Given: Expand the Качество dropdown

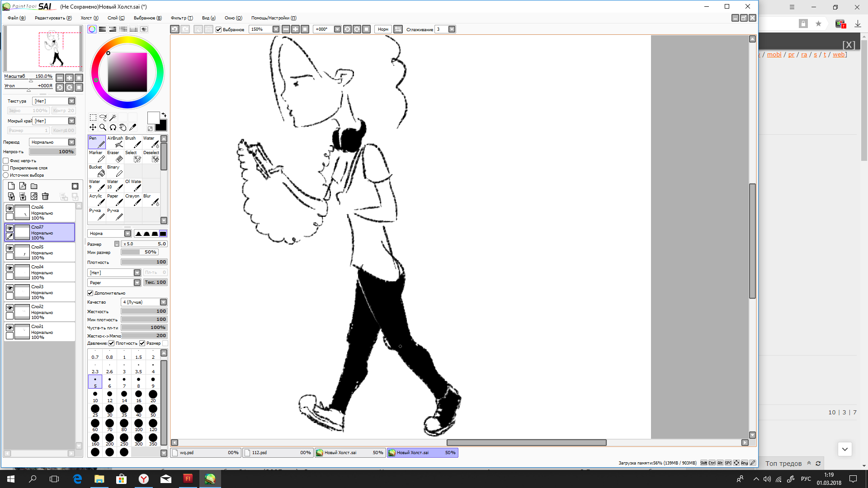Looking at the screenshot, I should (163, 302).
